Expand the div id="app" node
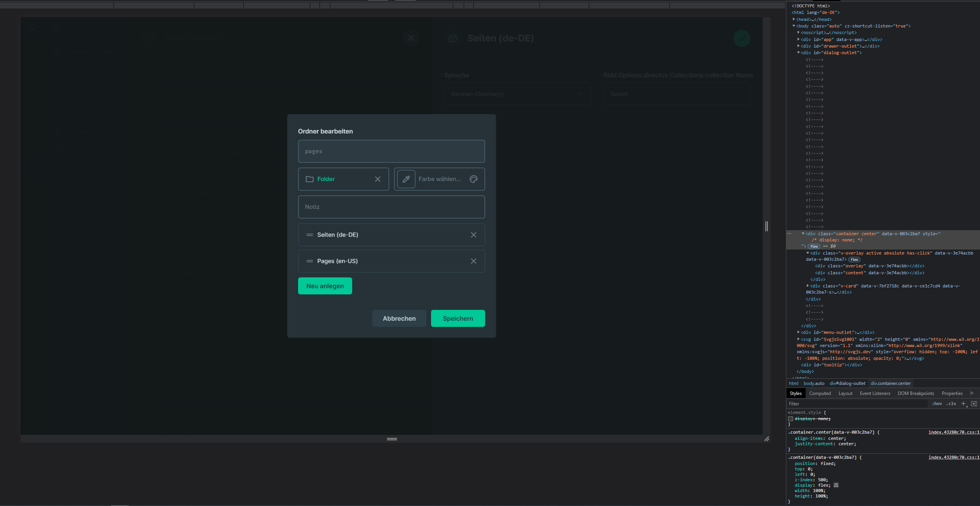The image size is (980, 506). pyautogui.click(x=798, y=39)
